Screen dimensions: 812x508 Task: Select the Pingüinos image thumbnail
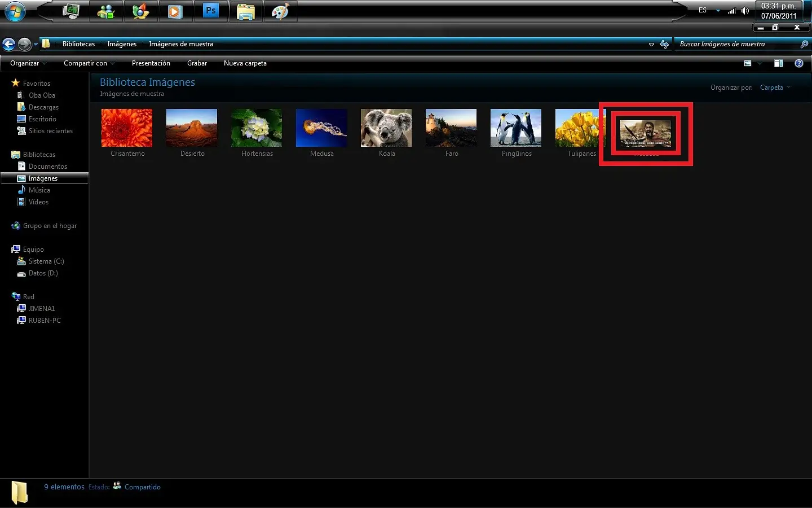(516, 128)
